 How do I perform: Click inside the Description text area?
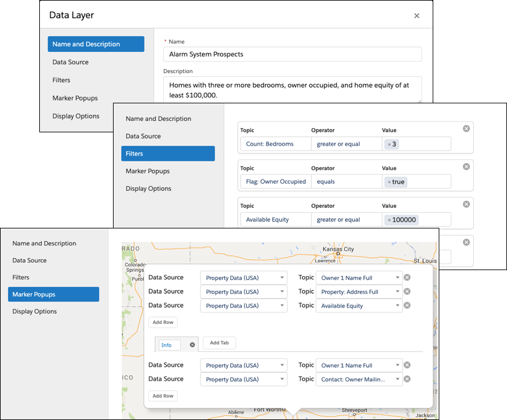(x=292, y=89)
